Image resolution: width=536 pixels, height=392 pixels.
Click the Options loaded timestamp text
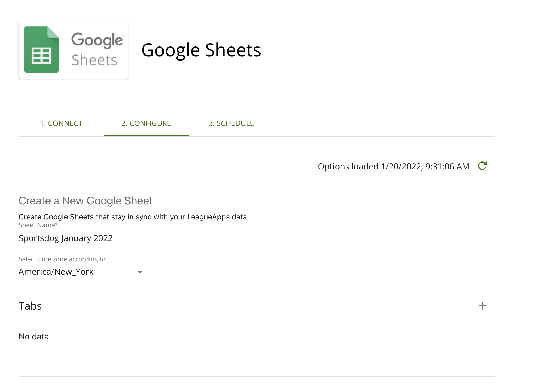tap(393, 166)
